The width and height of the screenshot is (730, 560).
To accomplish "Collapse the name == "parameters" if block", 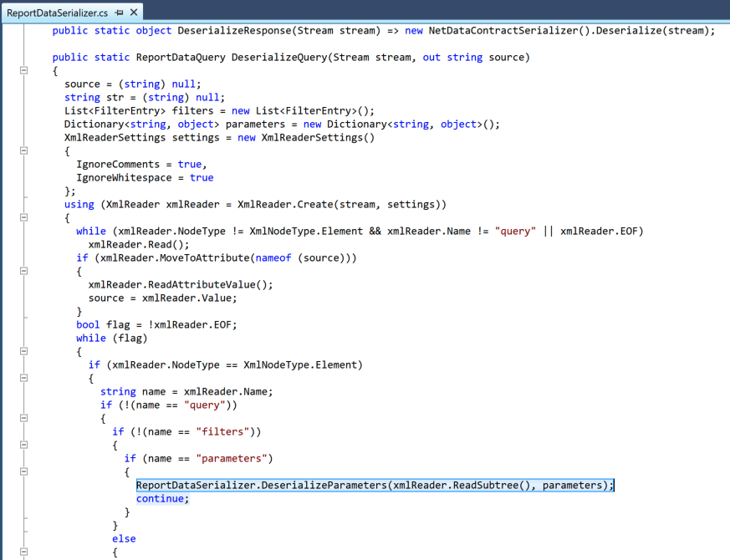I will 24,471.
